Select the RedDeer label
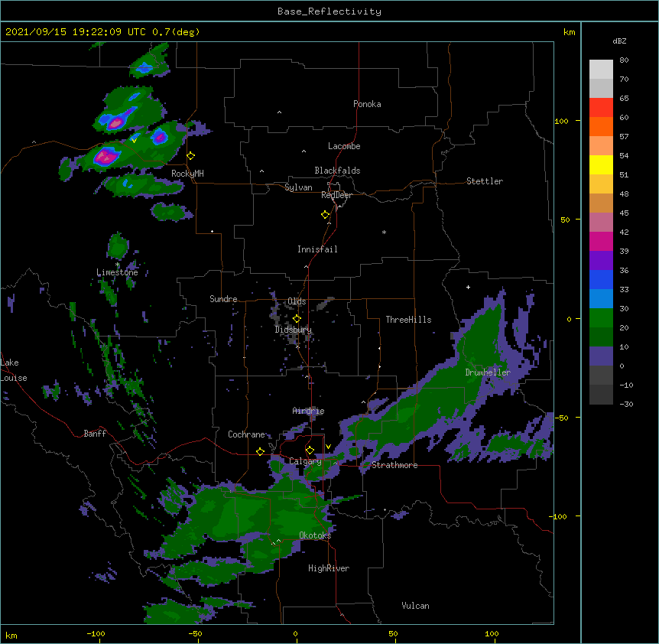Viewport: 659px width, 644px height. click(336, 195)
